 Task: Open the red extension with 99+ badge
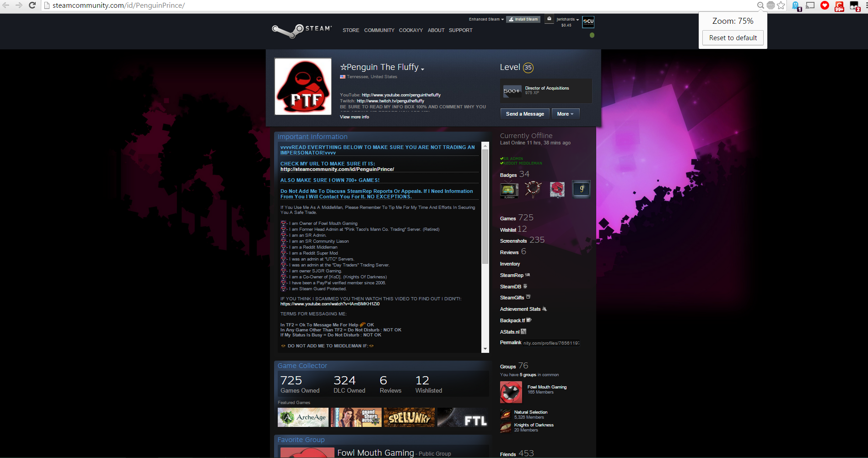coord(839,6)
